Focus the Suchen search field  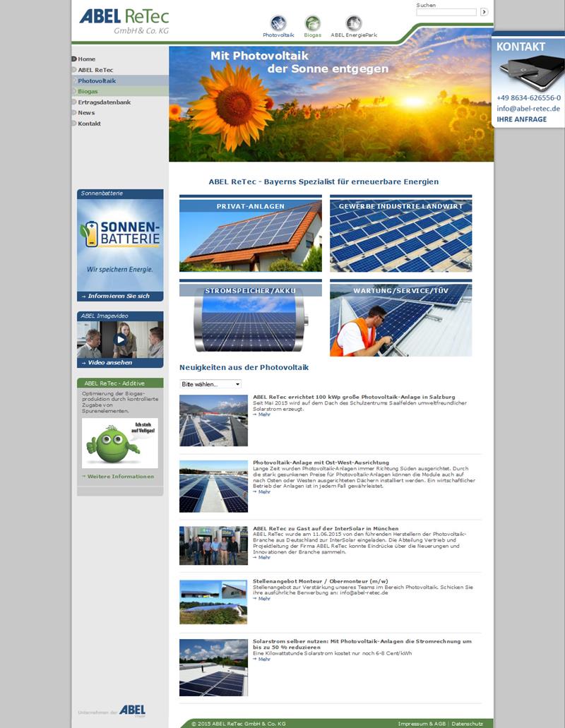point(446,12)
